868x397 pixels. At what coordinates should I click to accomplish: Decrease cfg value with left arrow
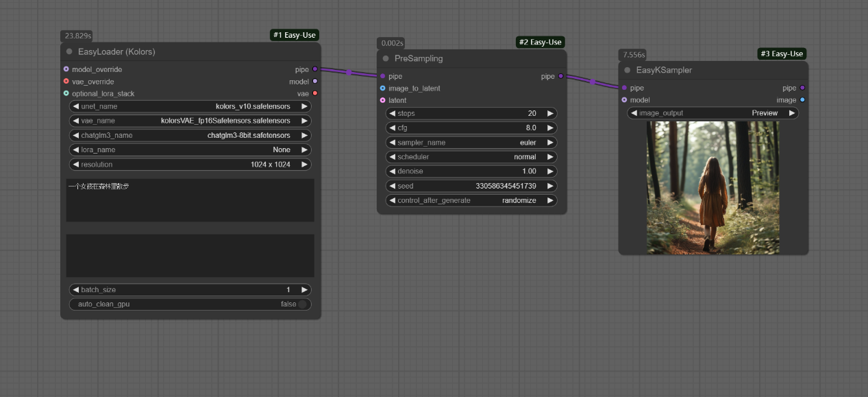click(x=393, y=128)
